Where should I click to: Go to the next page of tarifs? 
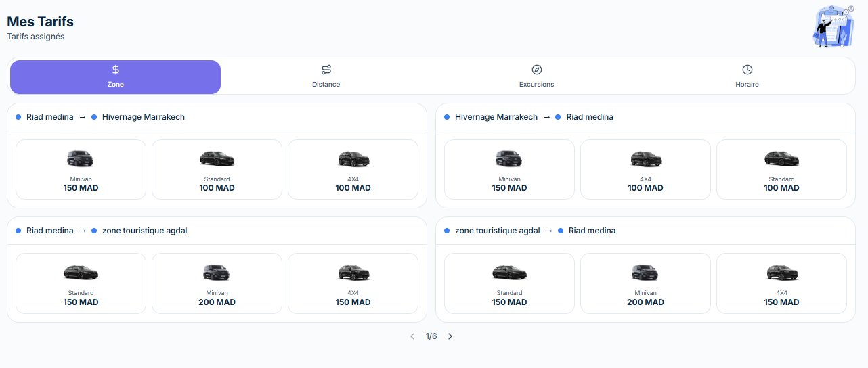450,336
